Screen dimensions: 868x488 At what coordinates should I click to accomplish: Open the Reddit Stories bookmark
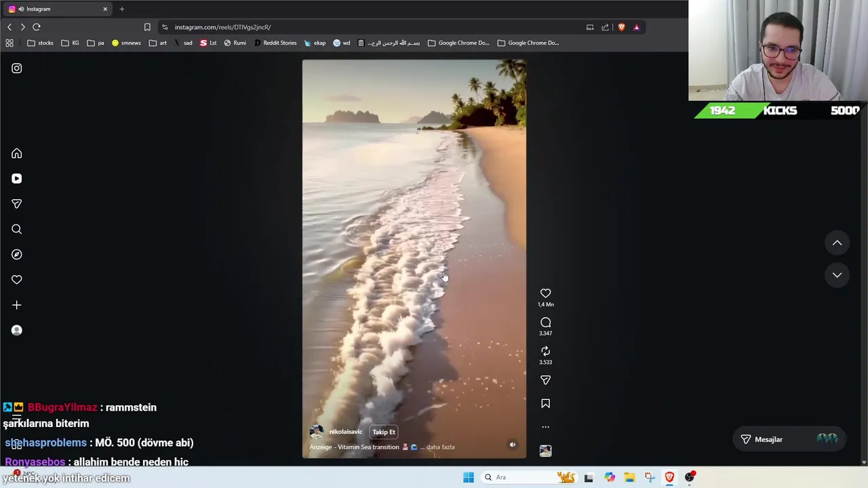pyautogui.click(x=275, y=43)
